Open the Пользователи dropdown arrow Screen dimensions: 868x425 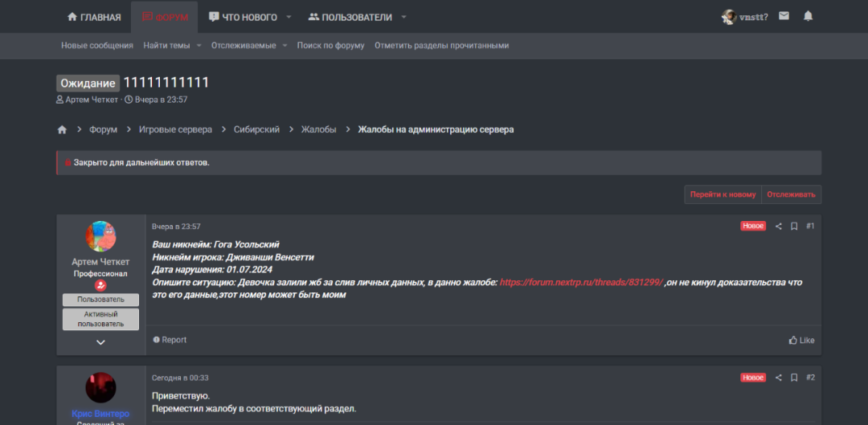[x=403, y=17]
